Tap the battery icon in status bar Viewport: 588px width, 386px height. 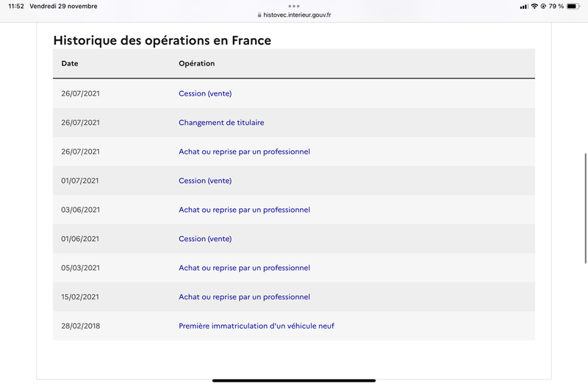click(x=573, y=6)
